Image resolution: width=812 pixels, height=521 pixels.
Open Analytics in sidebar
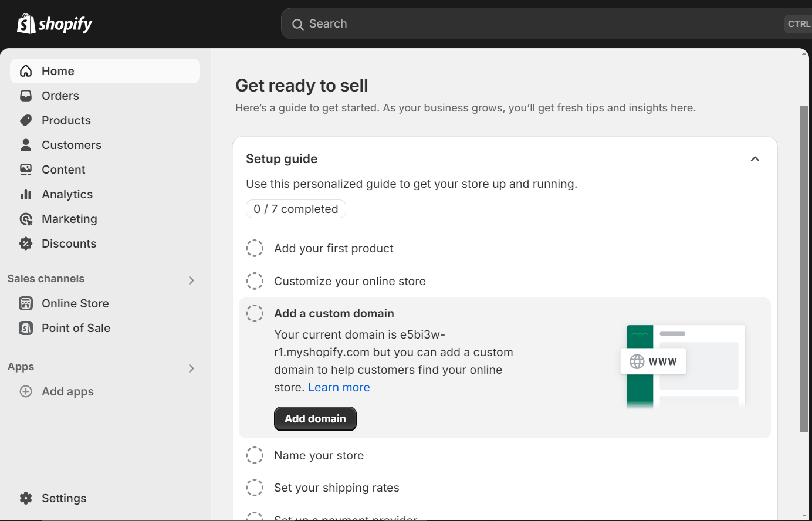tap(105, 194)
